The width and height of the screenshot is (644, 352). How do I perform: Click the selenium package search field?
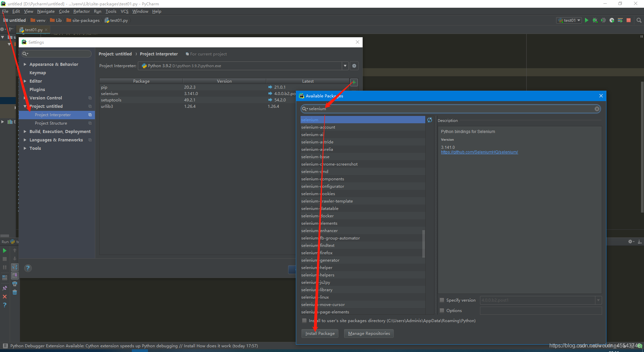tap(450, 109)
